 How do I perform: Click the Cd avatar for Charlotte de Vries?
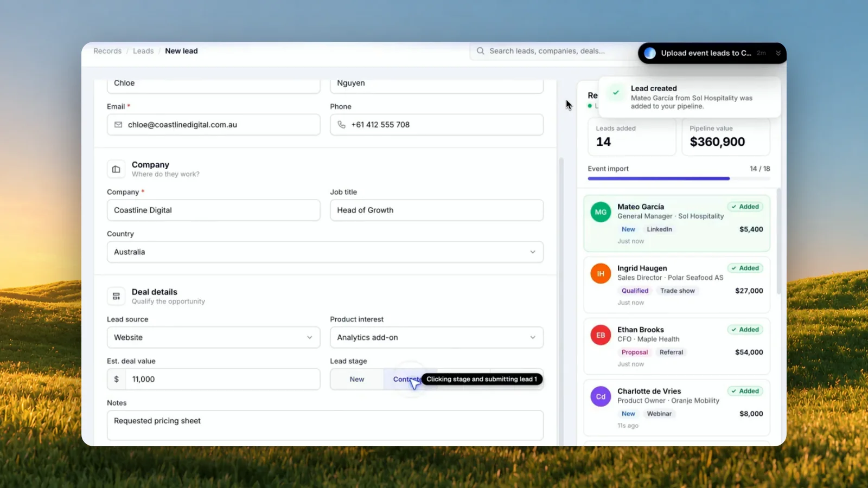coord(601,396)
